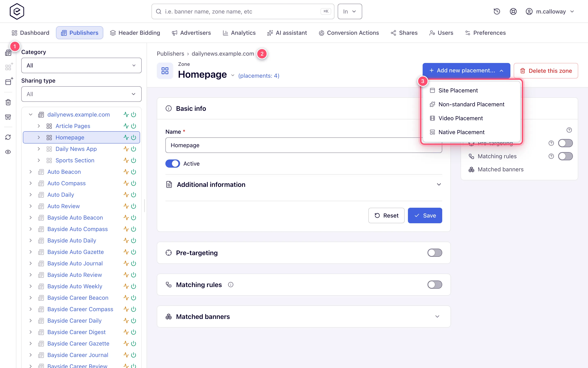
Task: Open the m.calloway user menu
Action: point(550,11)
